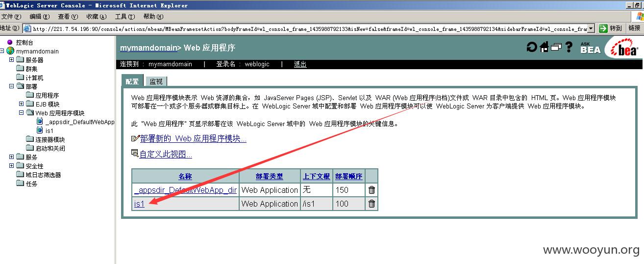Go to the console home icon
644x264 pixels.
pyautogui.click(x=544, y=47)
